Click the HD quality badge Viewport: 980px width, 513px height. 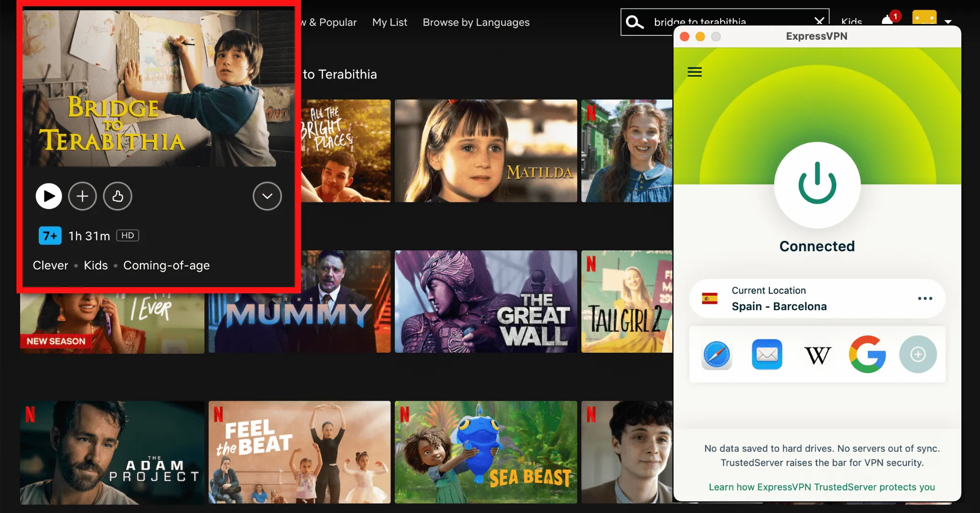(128, 235)
